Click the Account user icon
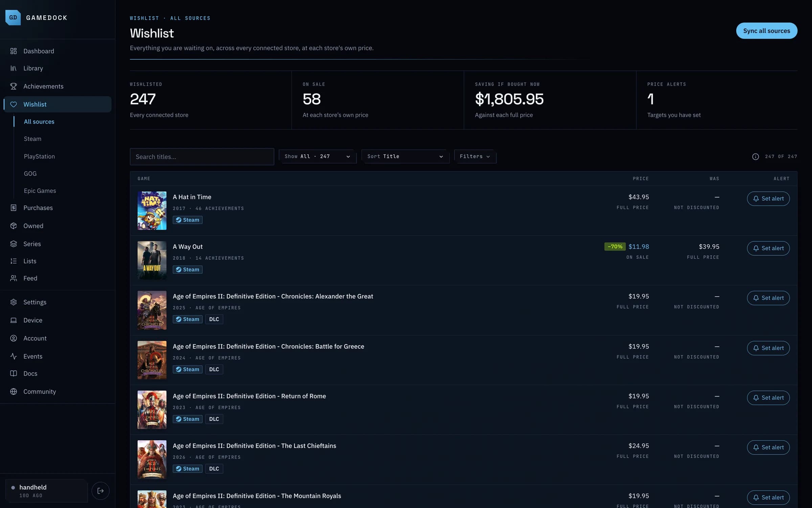 [x=14, y=338]
